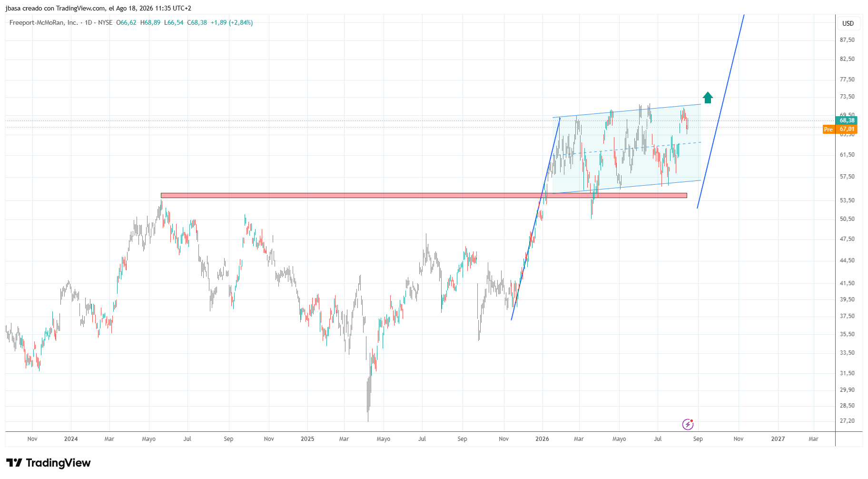Screen dimensions: 868x479
Task: Click the 2026 year label on time axis
Action: (x=542, y=439)
